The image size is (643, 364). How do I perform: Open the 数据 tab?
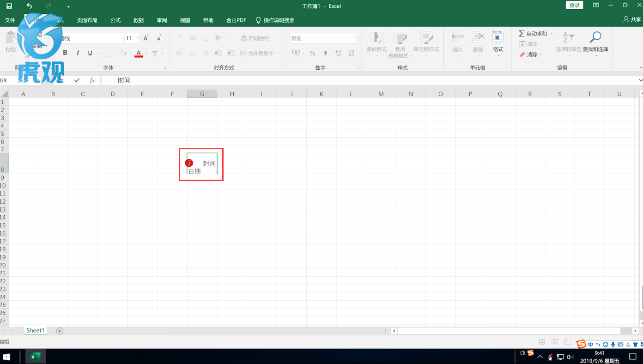[139, 20]
